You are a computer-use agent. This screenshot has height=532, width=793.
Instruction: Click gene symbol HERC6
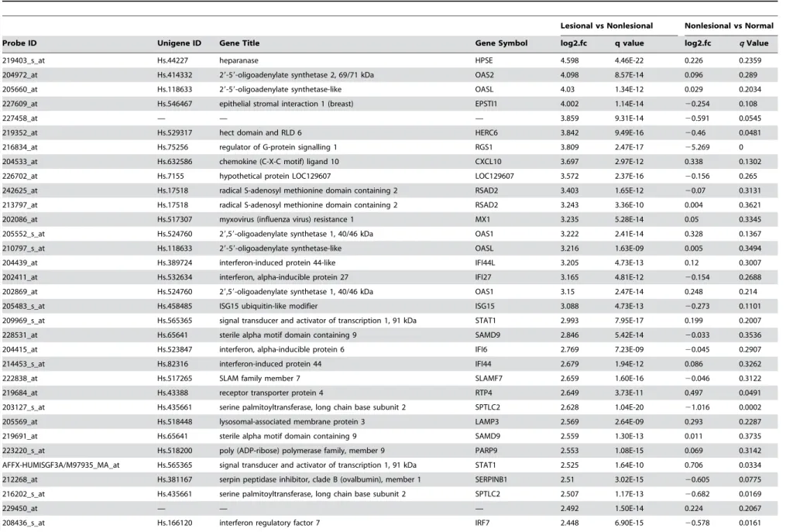pos(486,133)
